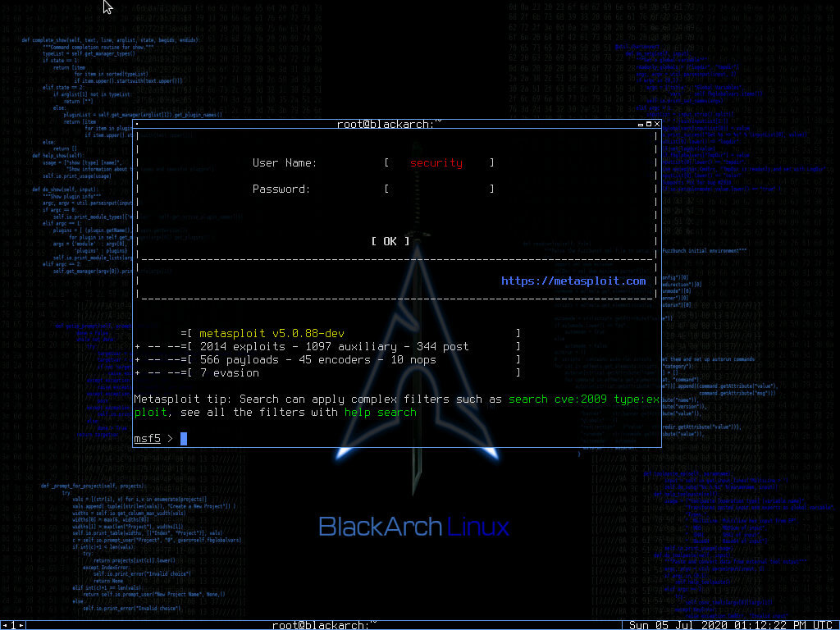Open the https://metasploit.com link
Viewport: 840px width, 630px height.
[x=573, y=281]
